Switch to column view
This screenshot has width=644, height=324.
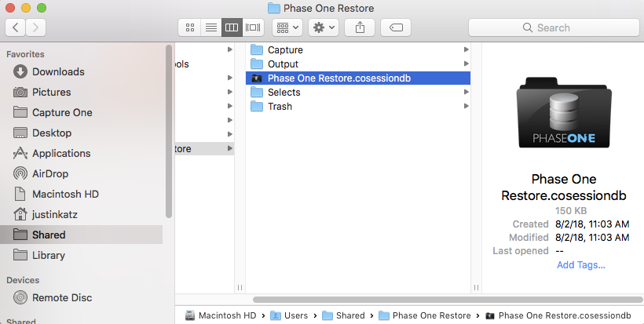coord(232,27)
